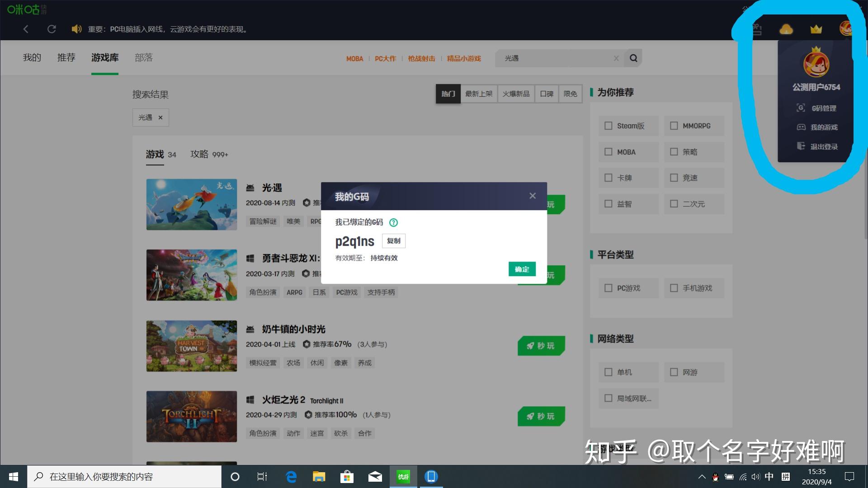Viewport: 868px width, 488px height.
Task: Open 我的游戏 in user menu
Action: click(x=816, y=127)
